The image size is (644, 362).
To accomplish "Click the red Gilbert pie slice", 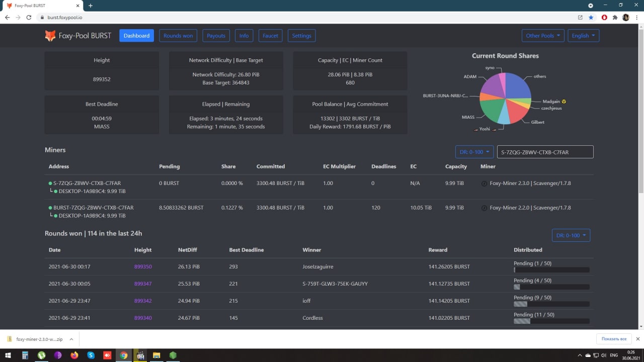I will 517,112.
